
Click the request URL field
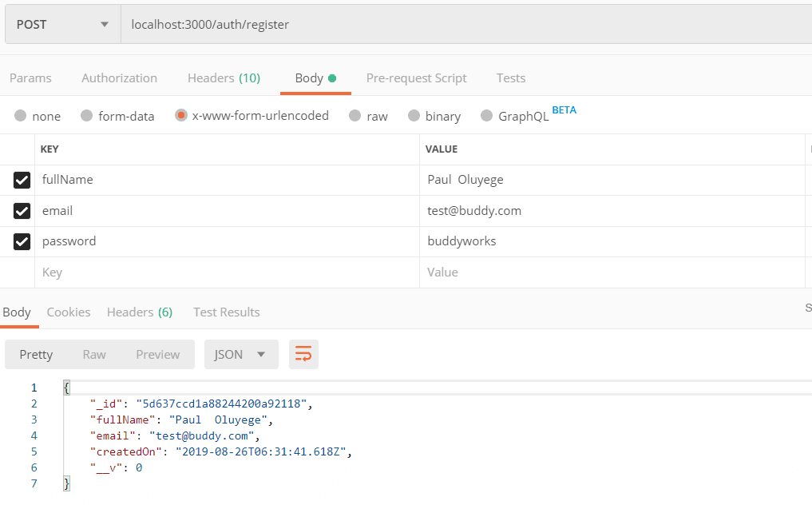[319, 24]
